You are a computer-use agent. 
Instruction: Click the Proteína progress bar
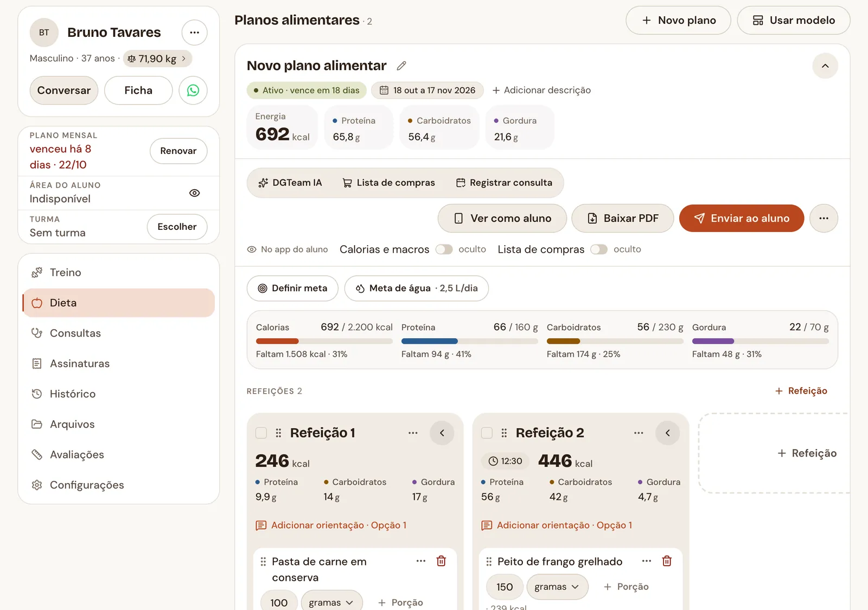coord(469,341)
